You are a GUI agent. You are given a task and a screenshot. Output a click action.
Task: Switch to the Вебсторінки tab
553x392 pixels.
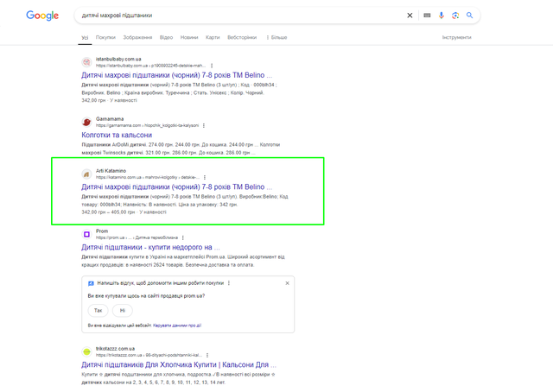click(242, 37)
